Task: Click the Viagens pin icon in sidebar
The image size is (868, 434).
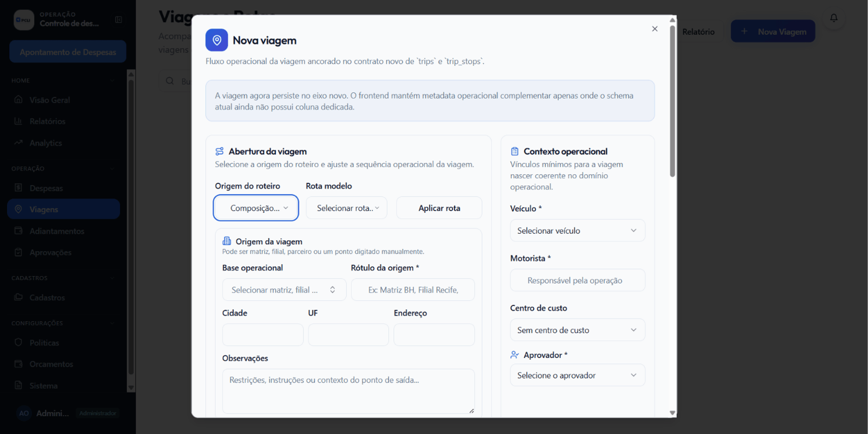Action: coord(18,209)
